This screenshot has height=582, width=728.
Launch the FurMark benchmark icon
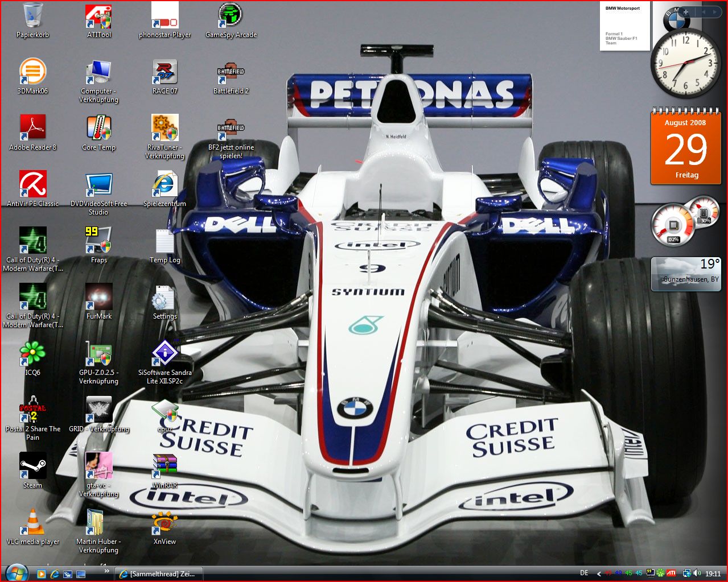[98, 302]
